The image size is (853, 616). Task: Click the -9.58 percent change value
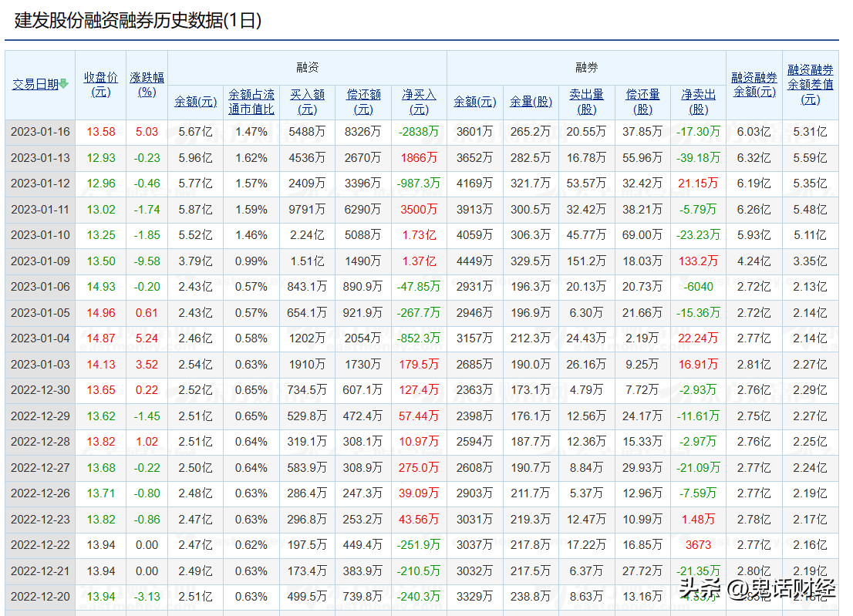(x=147, y=261)
